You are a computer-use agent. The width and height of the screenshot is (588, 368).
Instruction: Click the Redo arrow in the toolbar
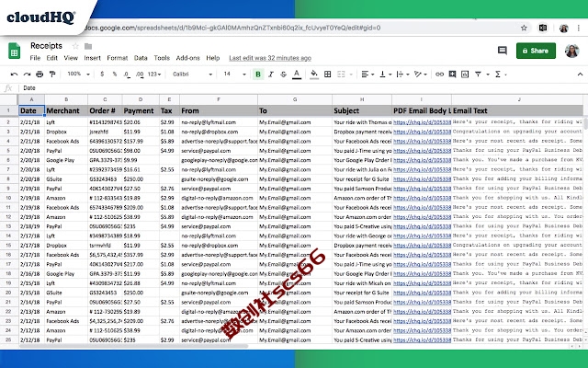point(27,75)
